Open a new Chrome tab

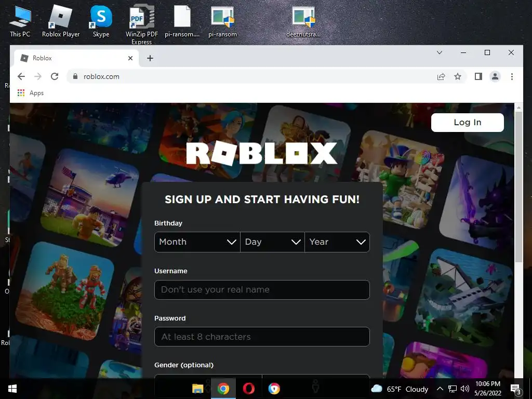[x=150, y=58]
